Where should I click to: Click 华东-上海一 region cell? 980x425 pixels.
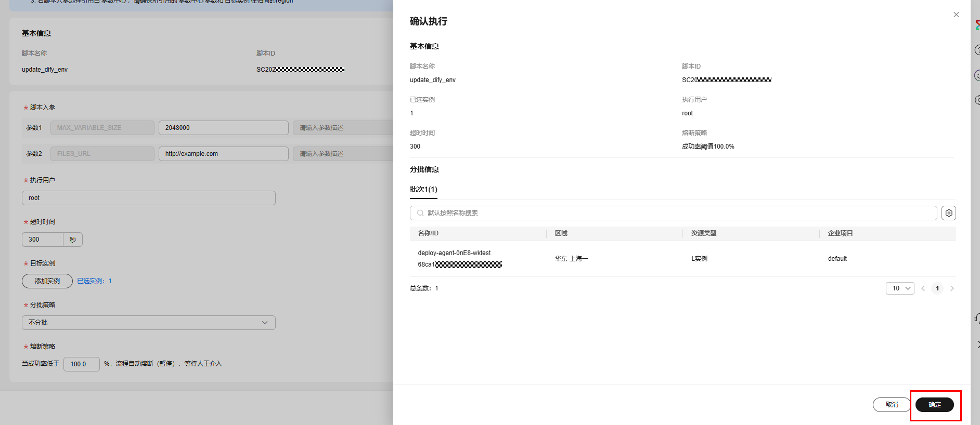[x=571, y=259]
